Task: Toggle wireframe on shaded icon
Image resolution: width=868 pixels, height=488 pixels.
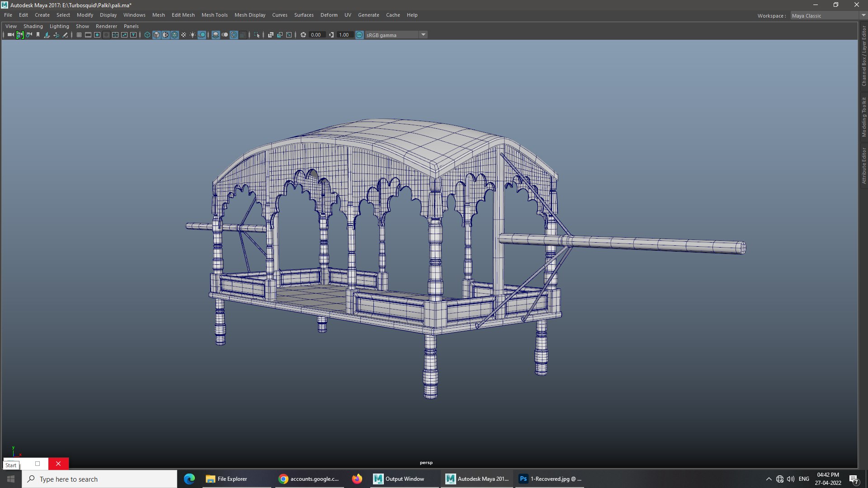Action: (x=175, y=35)
